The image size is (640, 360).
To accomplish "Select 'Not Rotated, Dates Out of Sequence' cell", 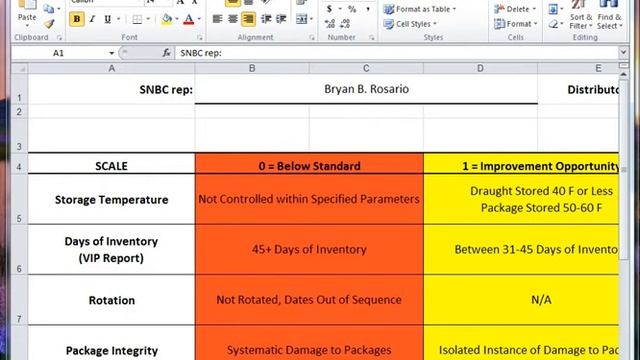I will point(309,300).
